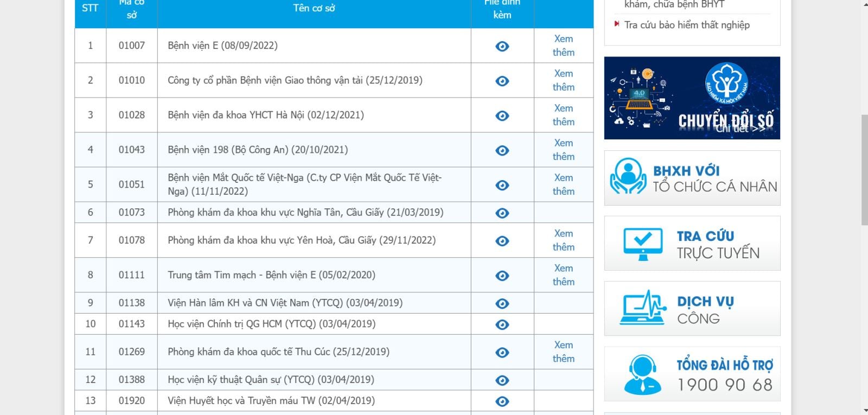Image resolution: width=868 pixels, height=415 pixels.
Task: Click Bệnh viện 198 (Bộ Công An) name
Action: pyautogui.click(x=258, y=150)
